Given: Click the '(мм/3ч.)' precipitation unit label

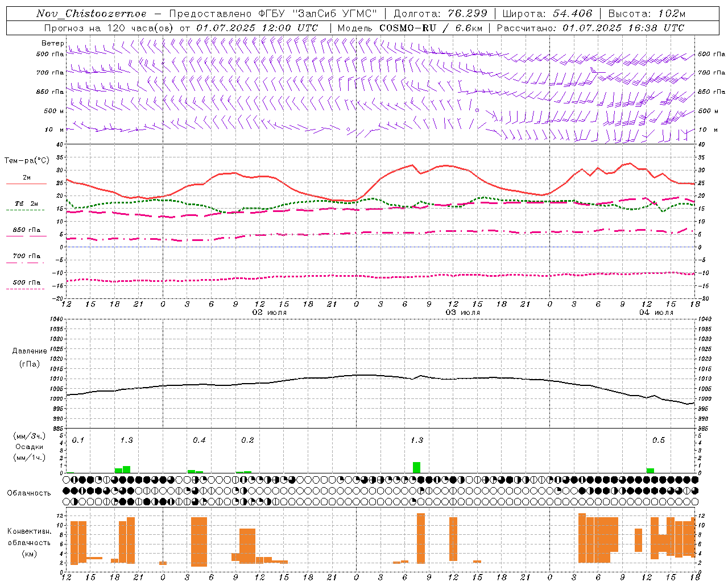Looking at the screenshot, I should point(29,436).
